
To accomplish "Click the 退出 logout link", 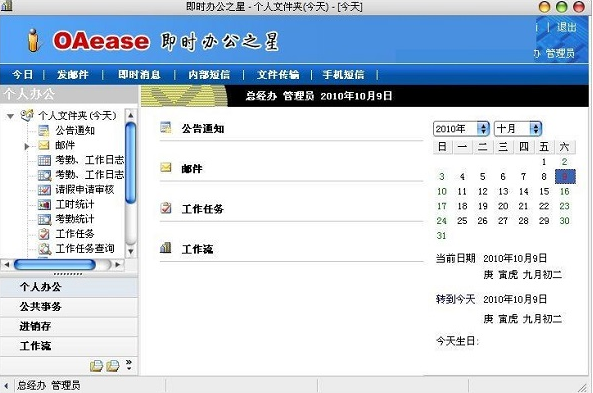I will [x=566, y=27].
